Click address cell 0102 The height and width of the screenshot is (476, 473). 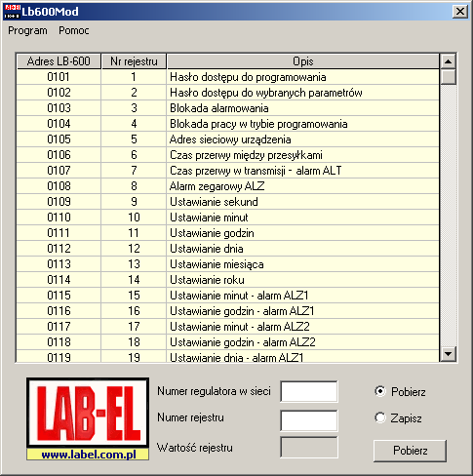59,93
